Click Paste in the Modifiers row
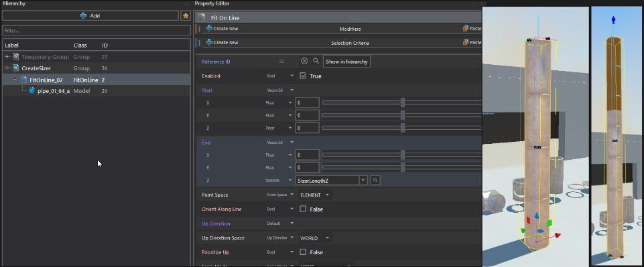 tap(472, 29)
